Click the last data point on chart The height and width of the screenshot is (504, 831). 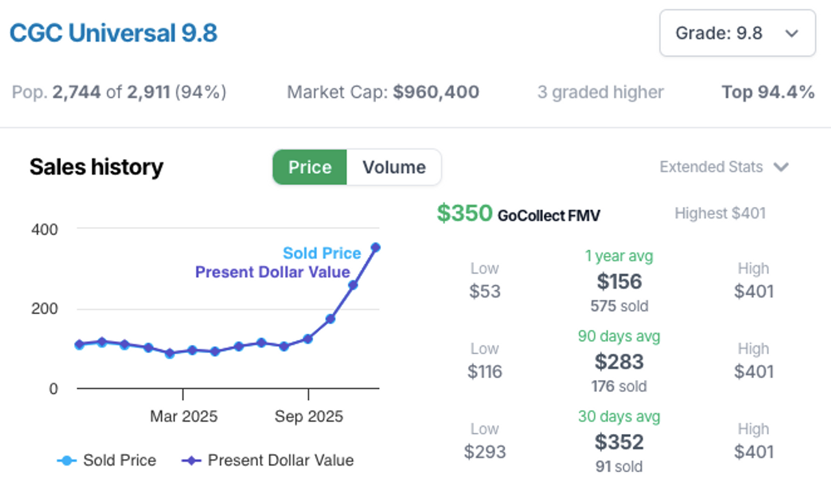[375, 247]
